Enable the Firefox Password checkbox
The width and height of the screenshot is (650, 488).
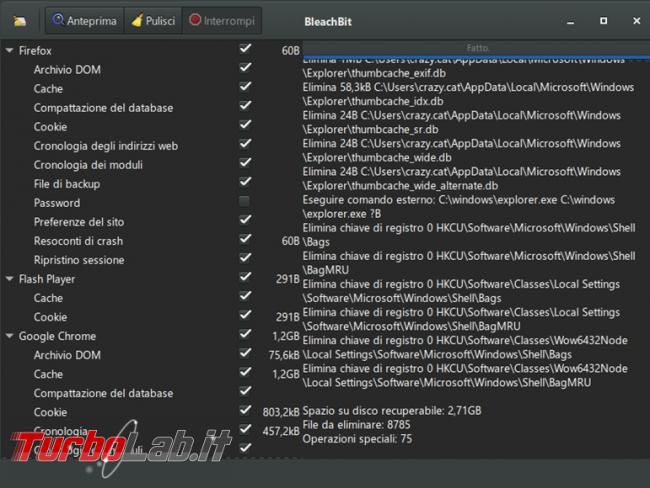pyautogui.click(x=245, y=202)
